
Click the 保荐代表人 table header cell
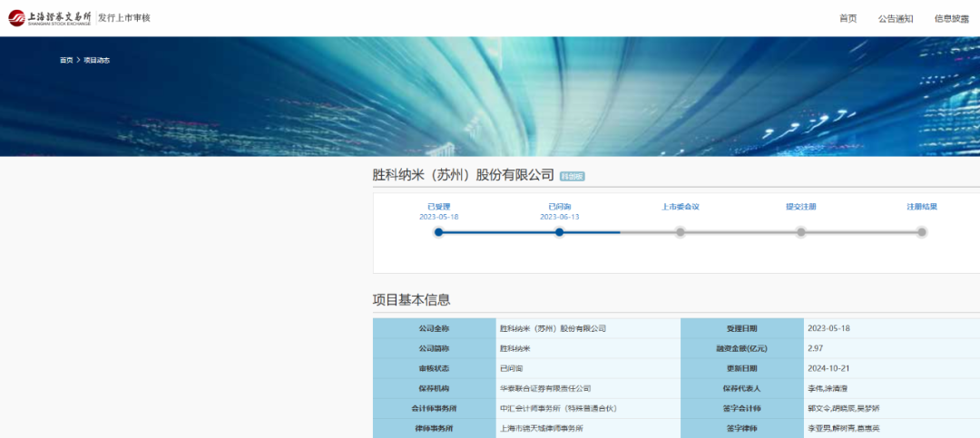(x=742, y=389)
